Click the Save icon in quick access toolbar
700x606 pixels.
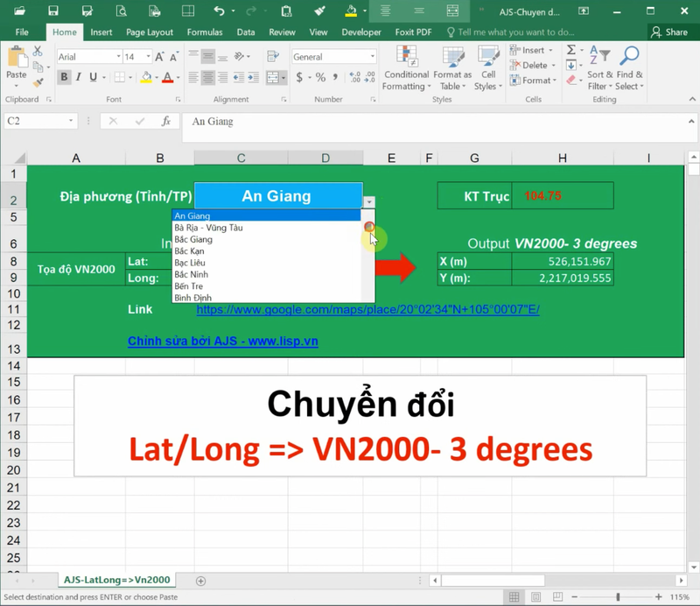tap(53, 11)
